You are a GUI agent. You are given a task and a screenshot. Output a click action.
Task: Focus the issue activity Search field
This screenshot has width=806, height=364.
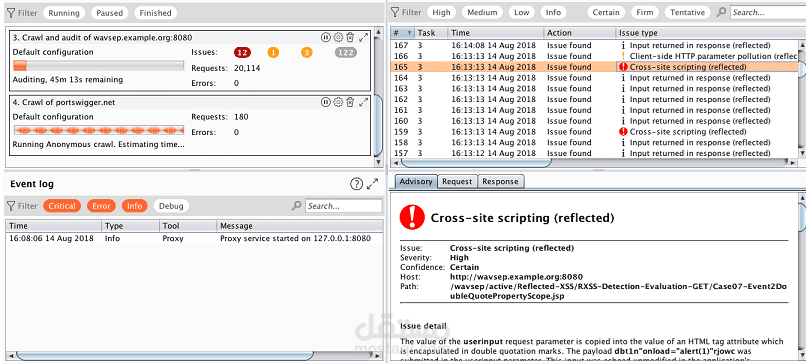pyautogui.click(x=767, y=12)
